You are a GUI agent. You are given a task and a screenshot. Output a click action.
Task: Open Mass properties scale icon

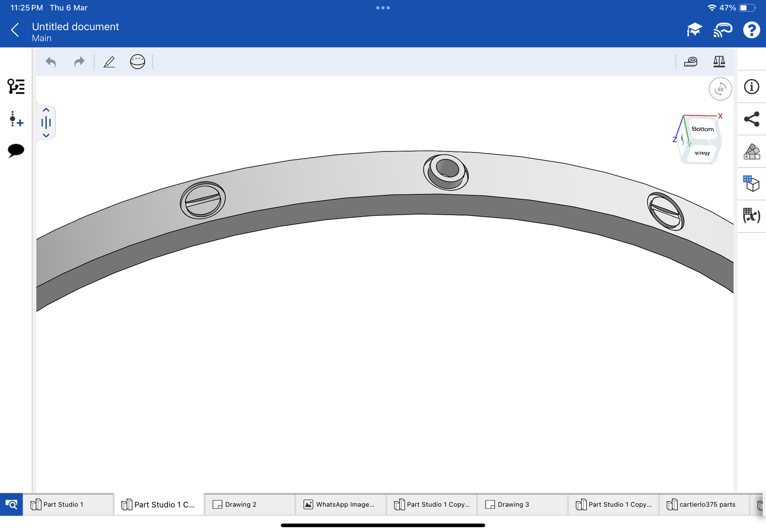tap(719, 62)
